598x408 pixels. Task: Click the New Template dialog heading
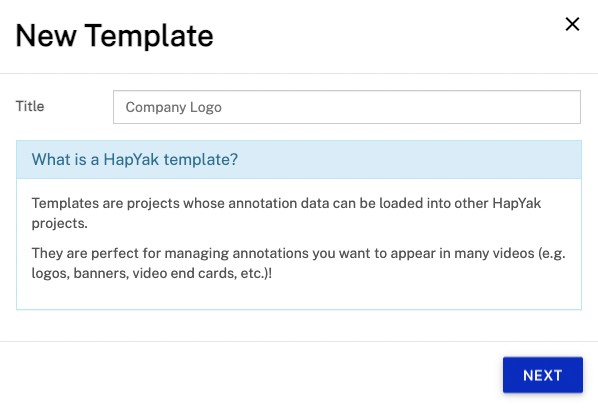[x=114, y=35]
